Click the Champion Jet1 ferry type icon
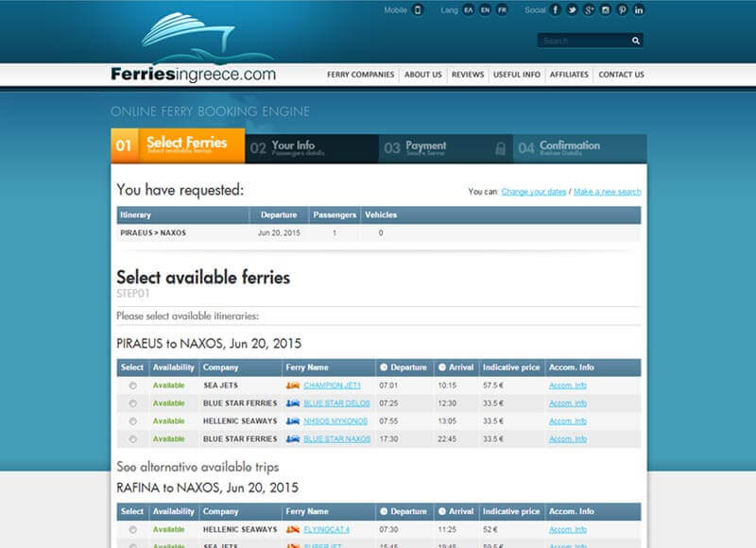The width and height of the screenshot is (756, 548). pos(293,385)
